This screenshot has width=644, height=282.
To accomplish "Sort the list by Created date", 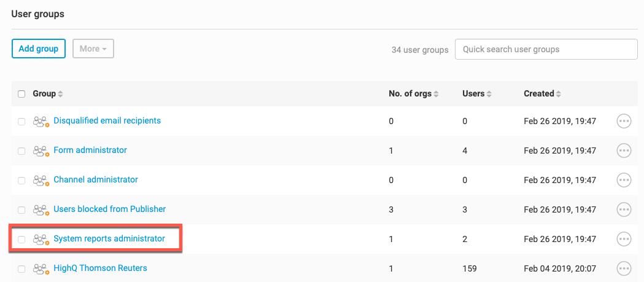I will click(x=542, y=94).
